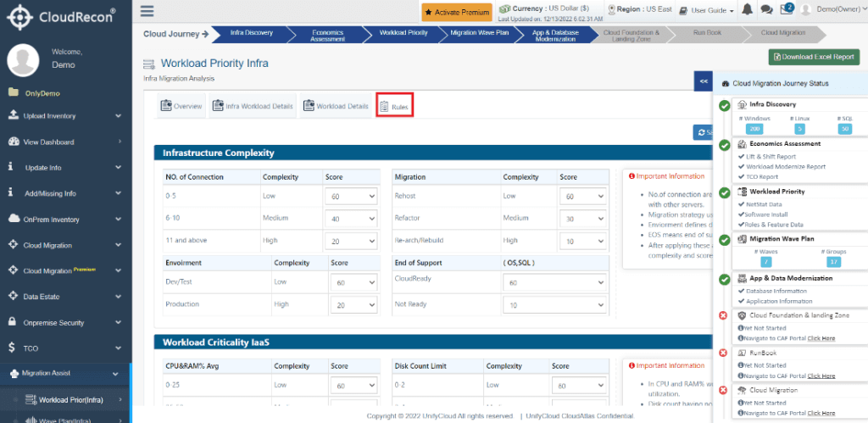Click the Onpremise Security lock icon

click(12, 321)
